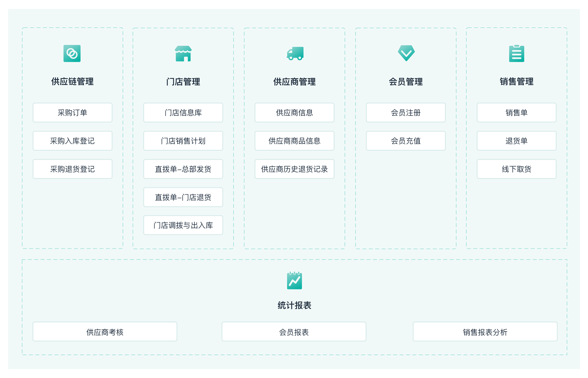Viewport: 588px width, 378px height.
Task: Open the 退货单 entry under sales
Action: click(x=516, y=141)
